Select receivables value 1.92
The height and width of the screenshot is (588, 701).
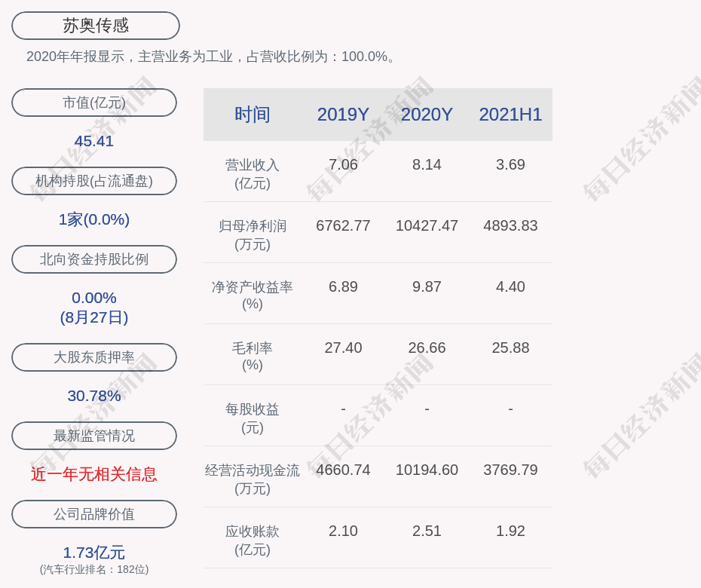[510, 531]
